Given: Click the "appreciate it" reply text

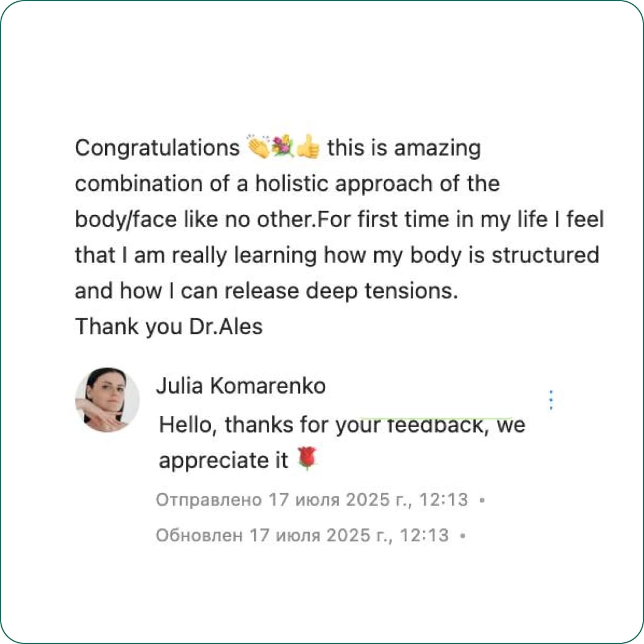Looking at the screenshot, I should coord(223,461).
